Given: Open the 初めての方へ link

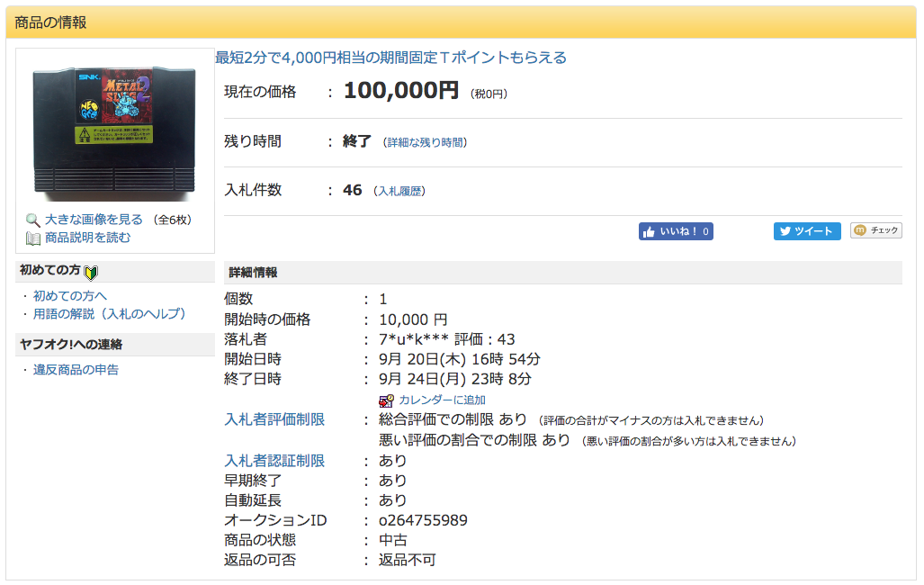Looking at the screenshot, I should coord(69,296).
